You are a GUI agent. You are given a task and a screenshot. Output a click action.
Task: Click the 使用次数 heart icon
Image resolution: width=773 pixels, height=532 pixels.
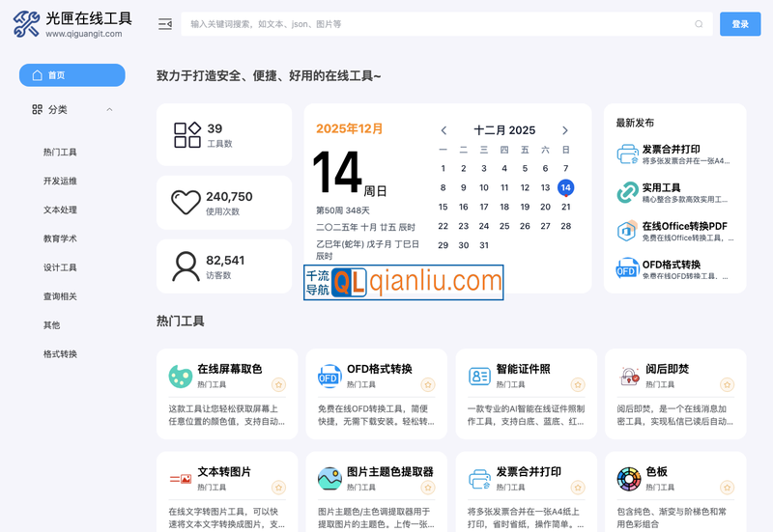point(186,203)
